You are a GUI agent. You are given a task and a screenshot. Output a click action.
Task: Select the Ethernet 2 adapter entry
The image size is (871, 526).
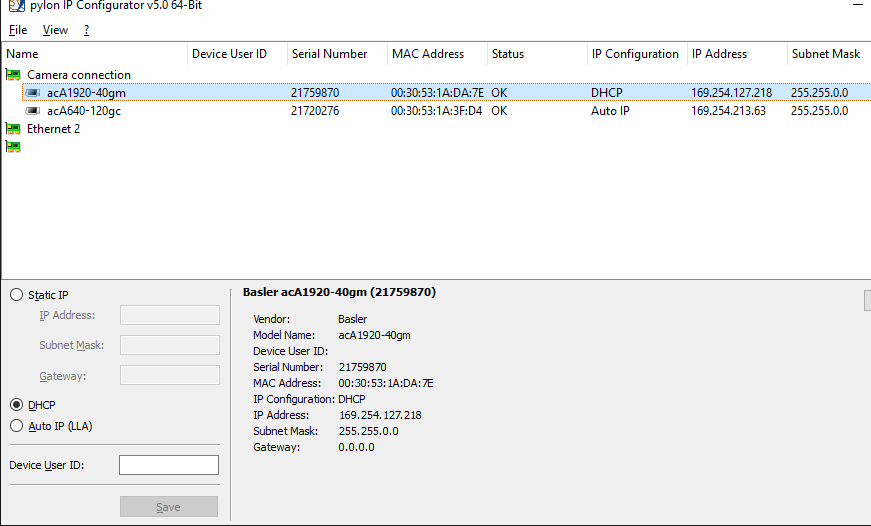pos(53,129)
